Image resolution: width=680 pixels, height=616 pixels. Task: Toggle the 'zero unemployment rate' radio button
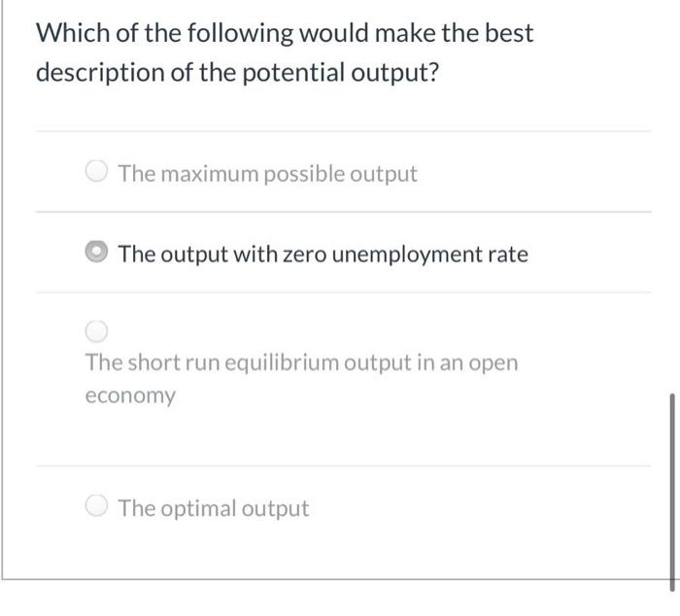pos(96,255)
